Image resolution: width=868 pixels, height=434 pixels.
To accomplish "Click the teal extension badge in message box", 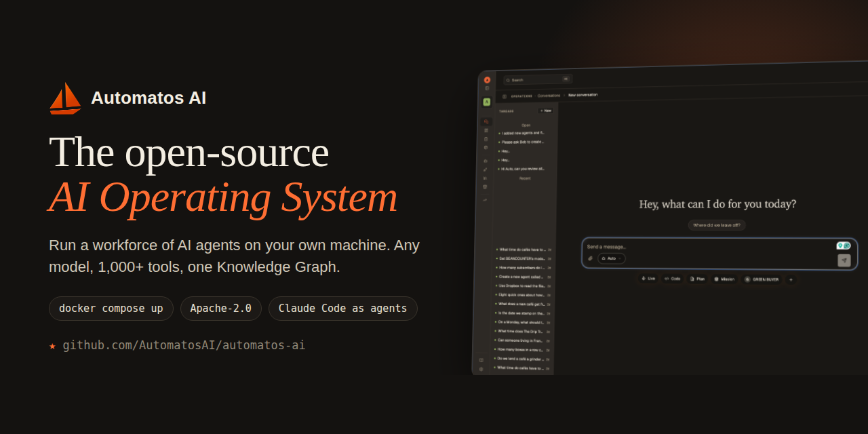I will coord(844,245).
